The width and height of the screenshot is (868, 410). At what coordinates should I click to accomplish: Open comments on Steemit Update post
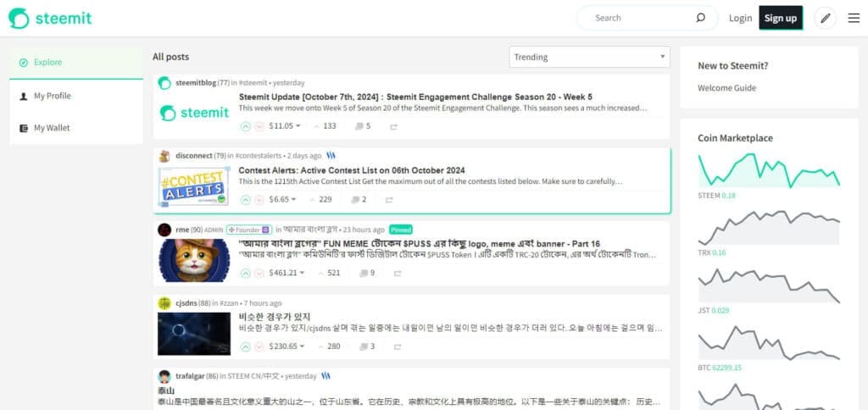(363, 126)
